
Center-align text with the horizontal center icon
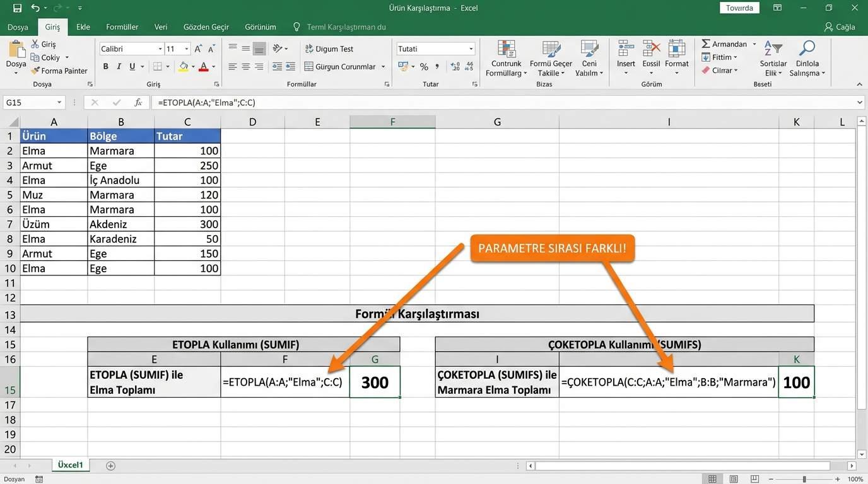click(246, 67)
